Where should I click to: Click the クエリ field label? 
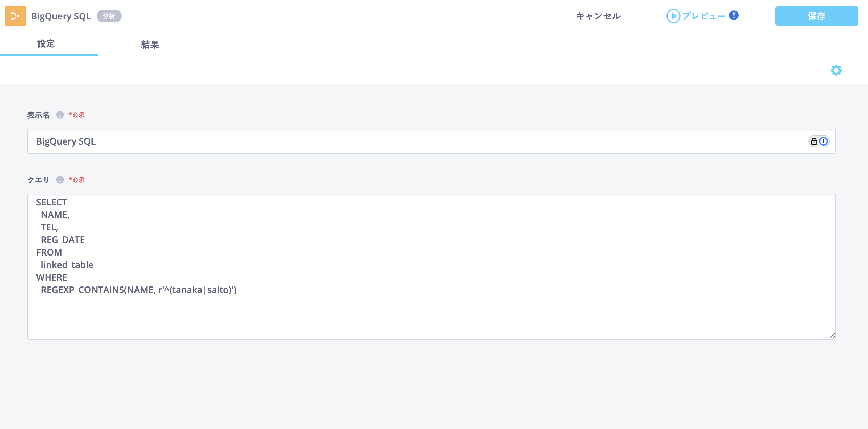[x=38, y=180]
